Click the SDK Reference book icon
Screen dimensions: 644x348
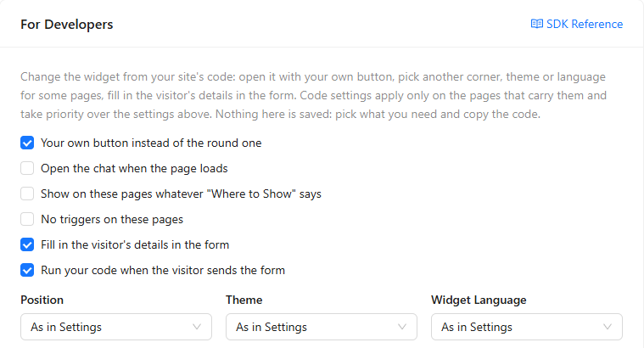click(536, 24)
